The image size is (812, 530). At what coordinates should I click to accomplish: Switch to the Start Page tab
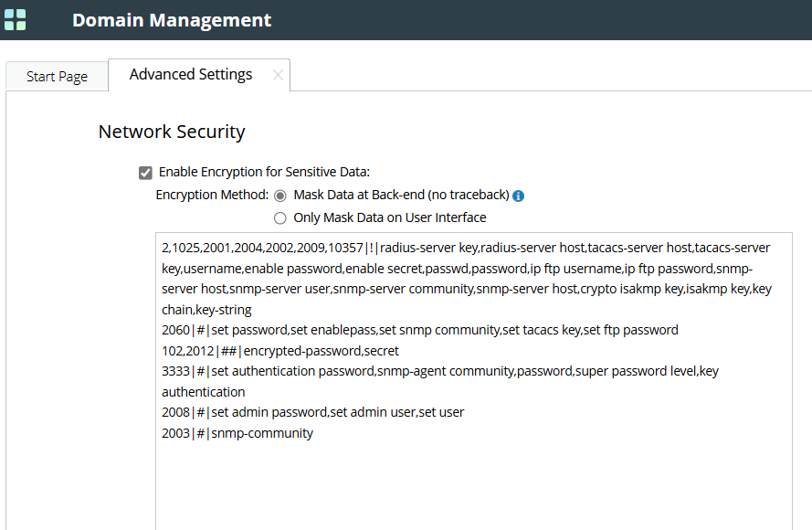point(57,77)
